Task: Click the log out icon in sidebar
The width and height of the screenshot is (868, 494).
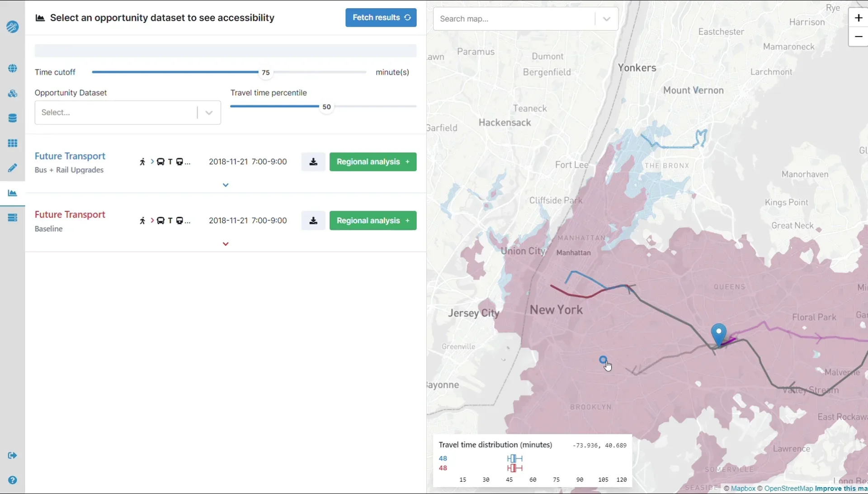Action: [12, 456]
